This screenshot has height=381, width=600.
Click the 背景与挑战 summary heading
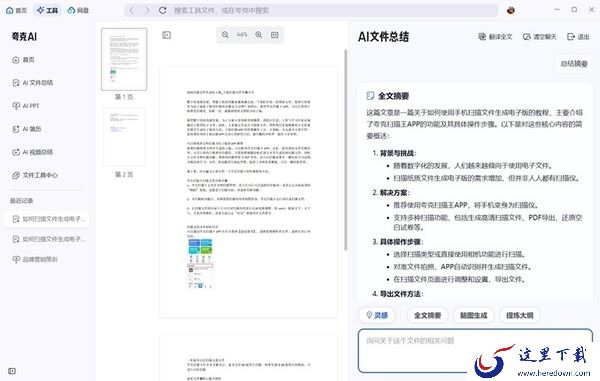[397, 153]
